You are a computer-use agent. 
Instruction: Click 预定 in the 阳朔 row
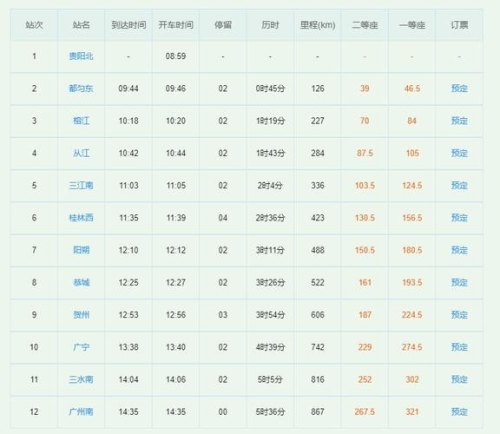pos(459,250)
